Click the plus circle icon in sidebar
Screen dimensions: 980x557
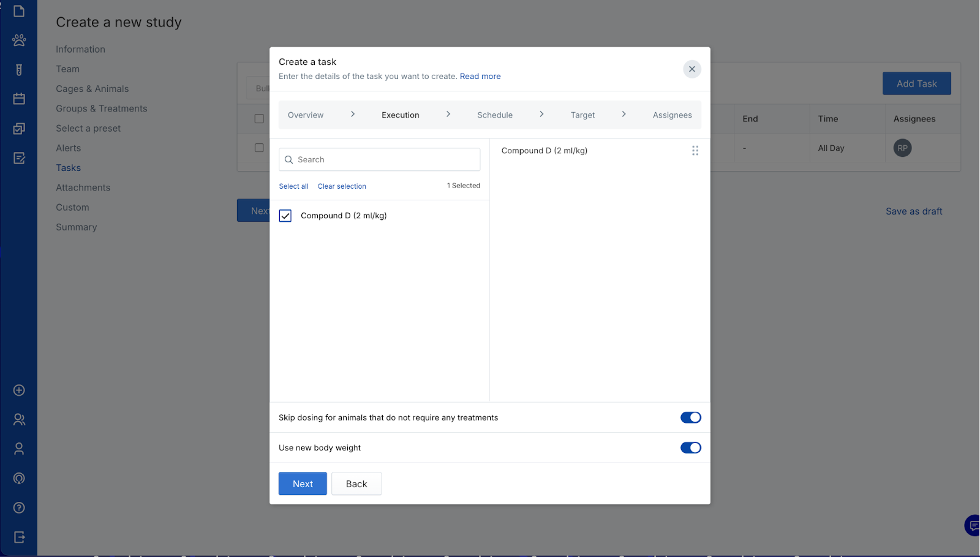pyautogui.click(x=19, y=390)
